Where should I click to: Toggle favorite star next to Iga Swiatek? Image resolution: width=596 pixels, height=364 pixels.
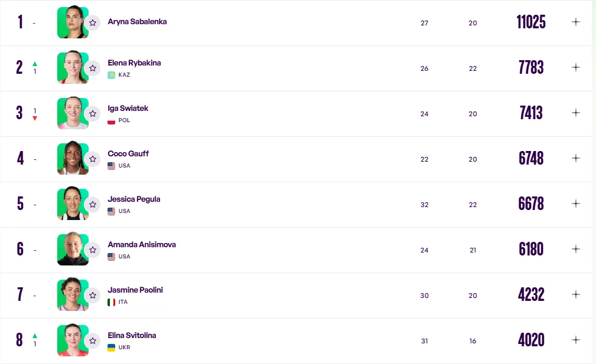point(93,113)
